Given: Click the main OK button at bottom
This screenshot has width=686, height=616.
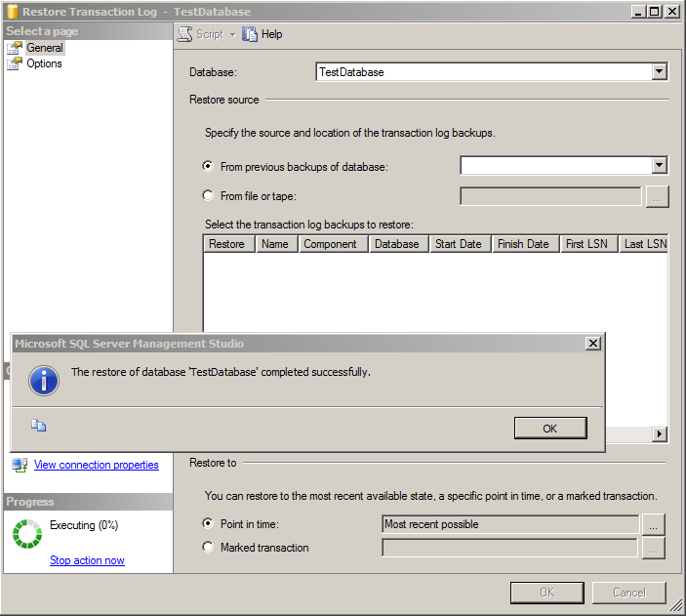Looking at the screenshot, I should tap(546, 593).
